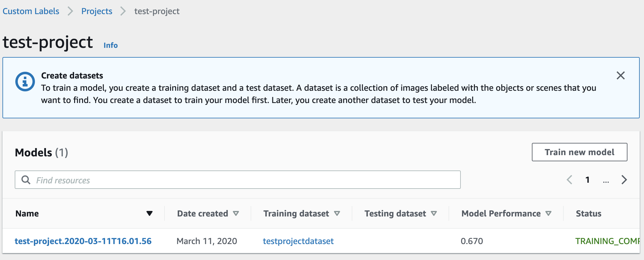Click the Train new model button
The height and width of the screenshot is (260, 644).
tap(579, 152)
